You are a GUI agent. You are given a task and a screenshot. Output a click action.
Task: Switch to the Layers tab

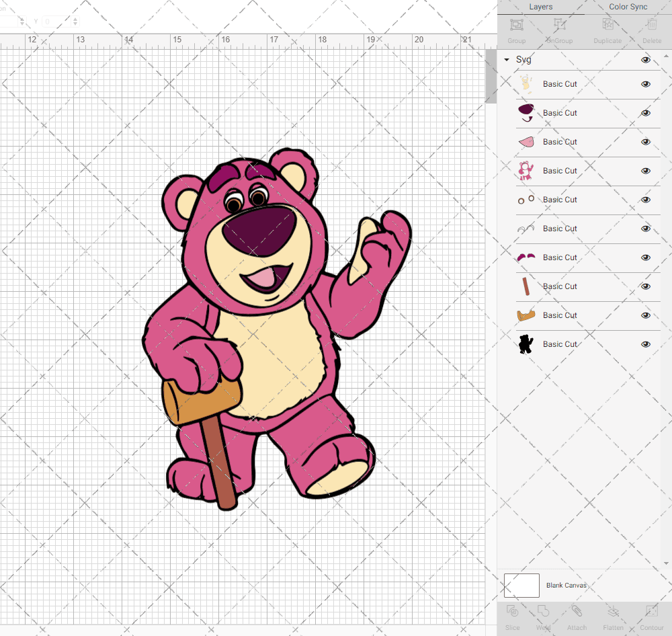pyautogui.click(x=541, y=7)
